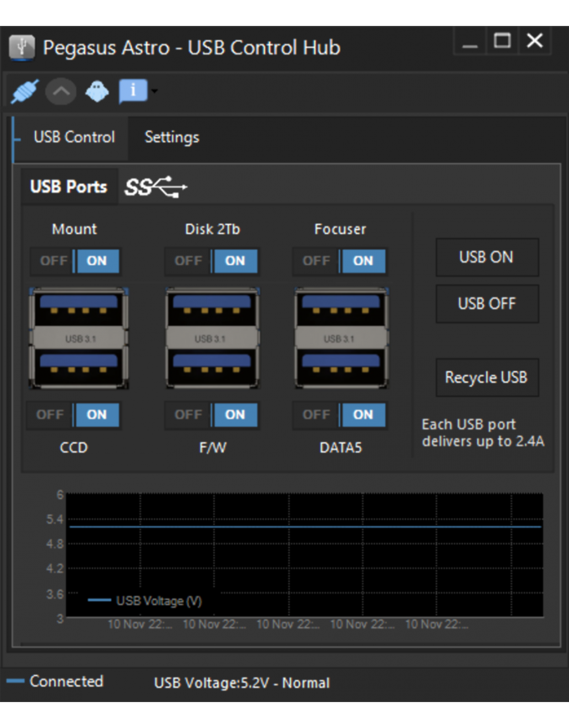
Task: Click the SuperSpeed USB logo next to USB Ports
Action: pyautogui.click(x=156, y=187)
